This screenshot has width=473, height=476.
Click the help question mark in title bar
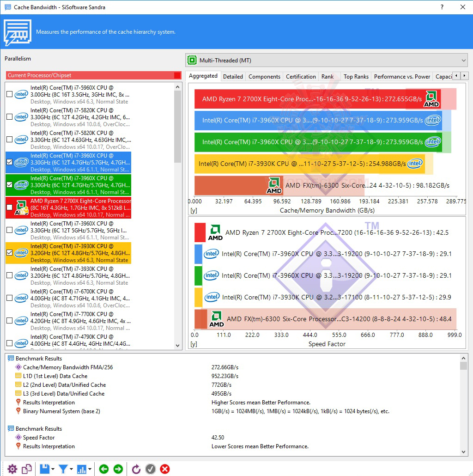click(442, 7)
